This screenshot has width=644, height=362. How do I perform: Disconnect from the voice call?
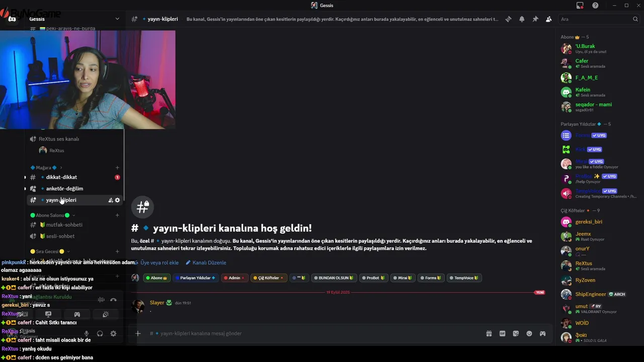(114, 300)
